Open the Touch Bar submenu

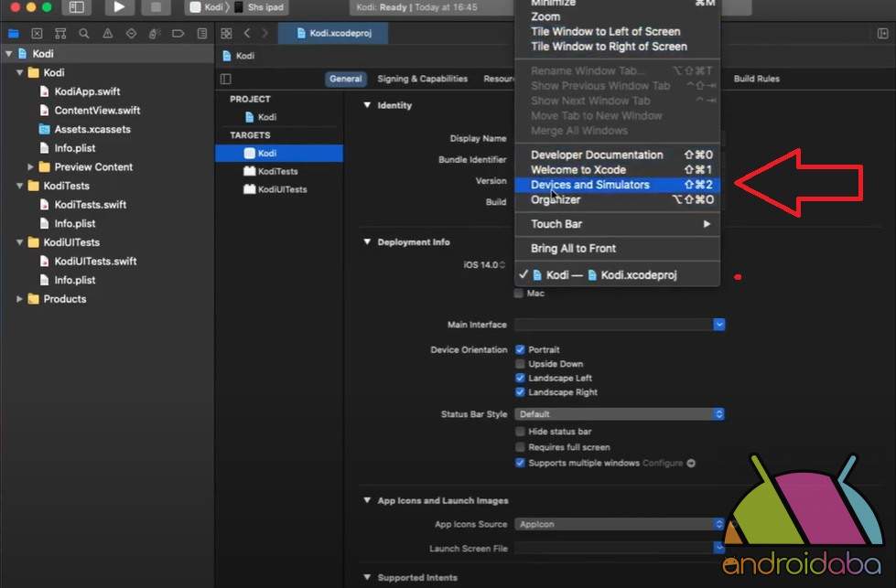(617, 224)
